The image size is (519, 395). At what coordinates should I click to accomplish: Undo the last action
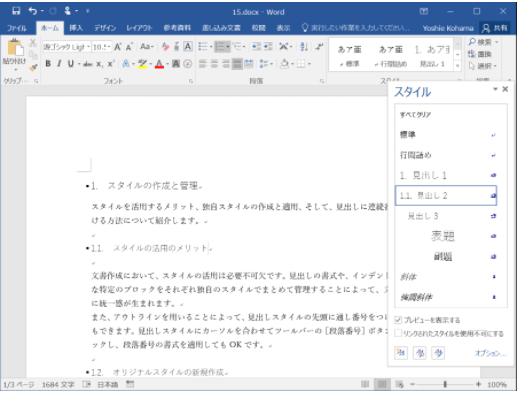(33, 11)
